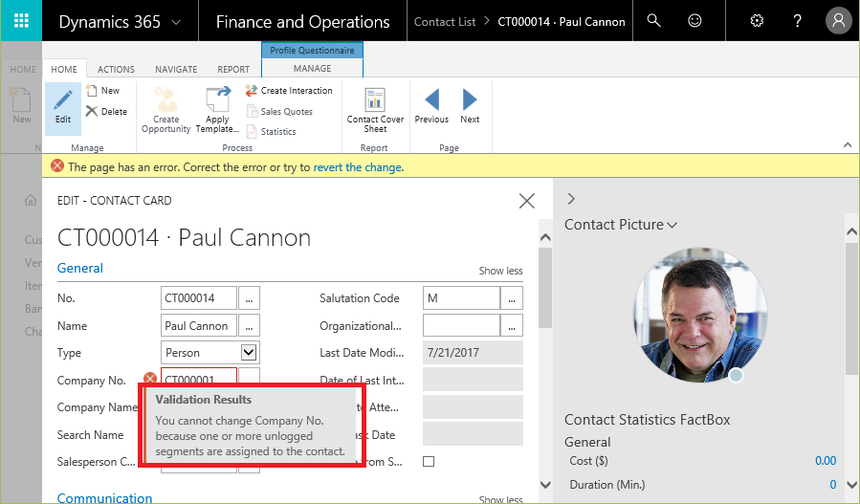Screen dimensions: 860x504
Task: Click the Cost ($) value 0.00
Action: click(826, 461)
